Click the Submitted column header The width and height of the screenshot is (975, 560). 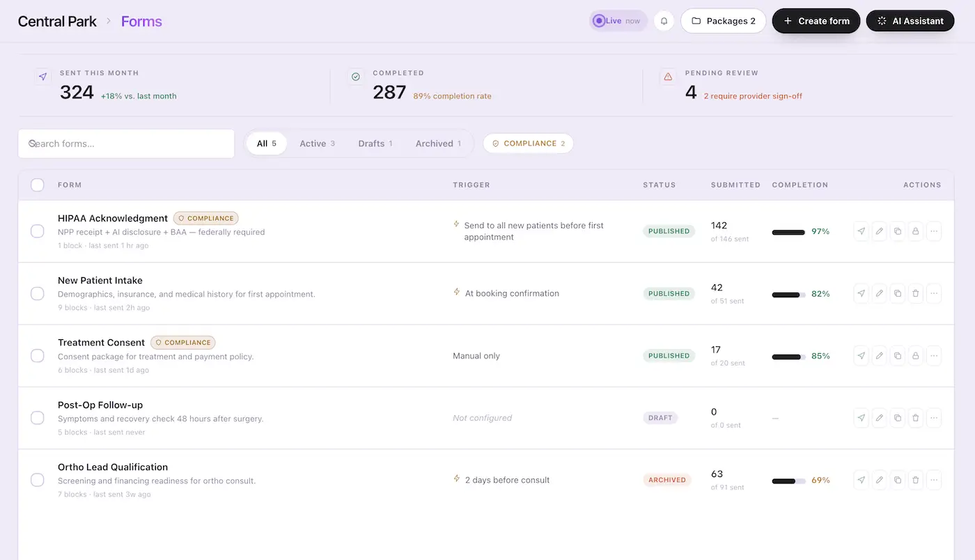[x=735, y=185]
